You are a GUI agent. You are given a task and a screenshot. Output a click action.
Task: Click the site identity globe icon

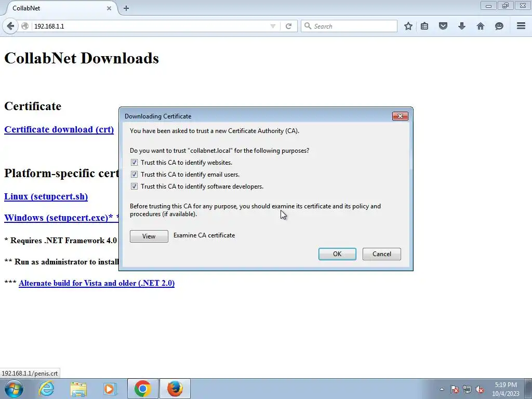(25, 26)
